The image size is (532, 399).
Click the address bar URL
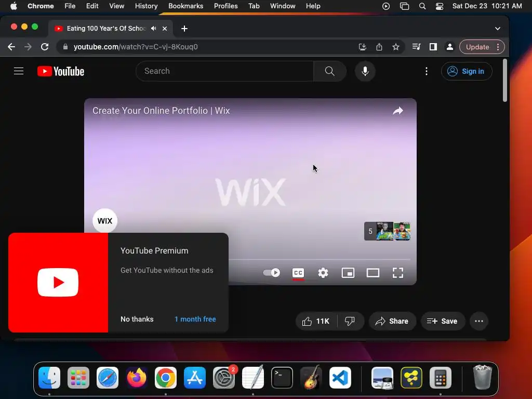pyautogui.click(x=136, y=47)
